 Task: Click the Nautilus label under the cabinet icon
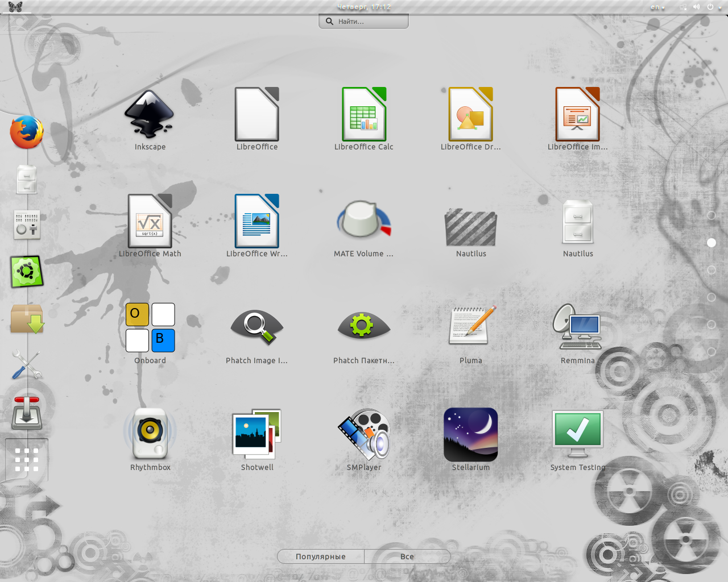[578, 254]
